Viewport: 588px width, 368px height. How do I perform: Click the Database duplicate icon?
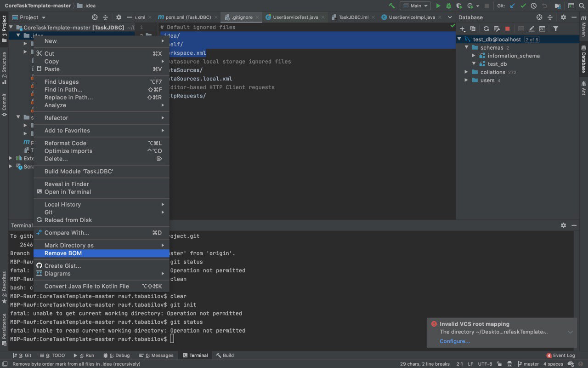tap(473, 29)
